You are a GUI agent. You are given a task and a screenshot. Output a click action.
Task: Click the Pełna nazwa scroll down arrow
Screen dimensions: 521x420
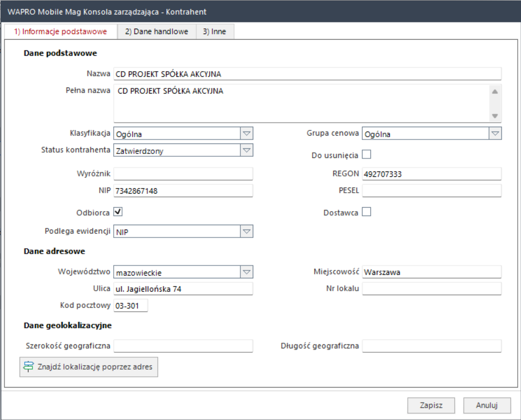pyautogui.click(x=495, y=116)
